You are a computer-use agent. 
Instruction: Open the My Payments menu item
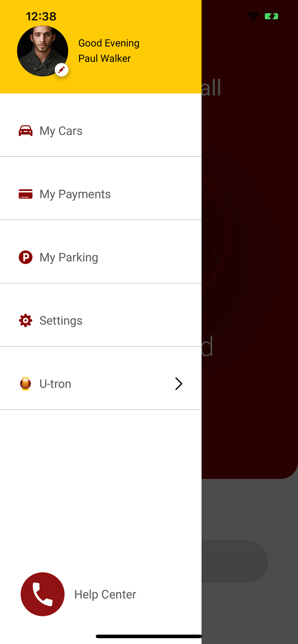point(75,194)
